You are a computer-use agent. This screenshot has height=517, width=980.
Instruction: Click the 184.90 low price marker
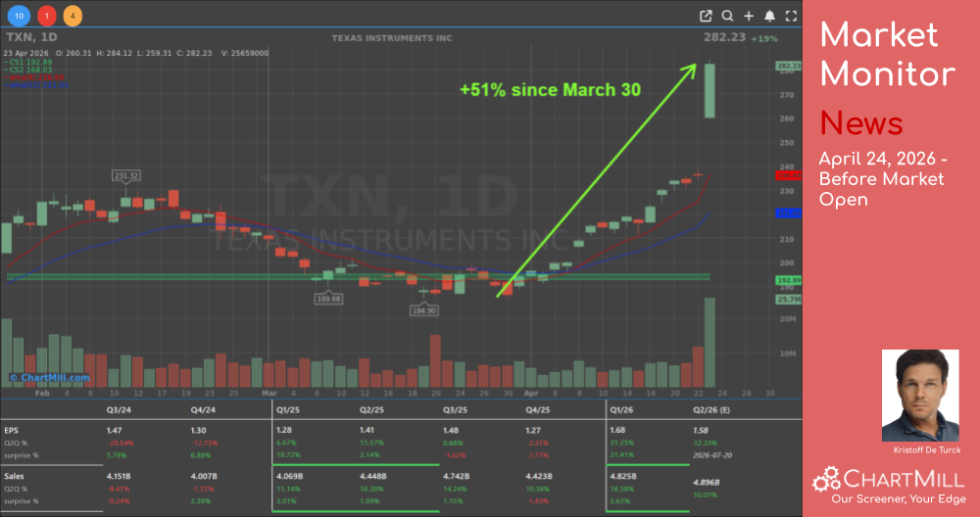(x=423, y=309)
